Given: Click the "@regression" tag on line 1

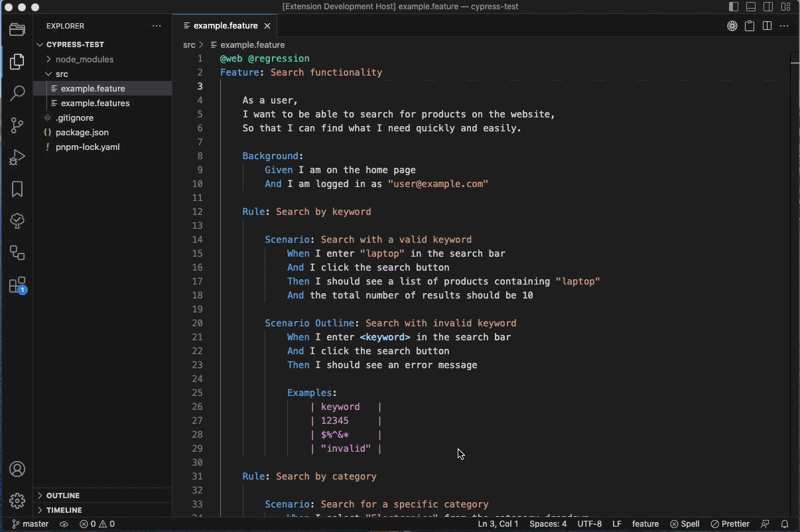Looking at the screenshot, I should tap(279, 58).
